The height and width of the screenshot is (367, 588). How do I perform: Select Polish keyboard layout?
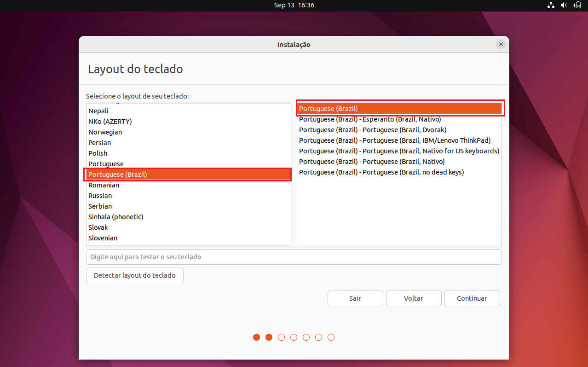pos(189,153)
